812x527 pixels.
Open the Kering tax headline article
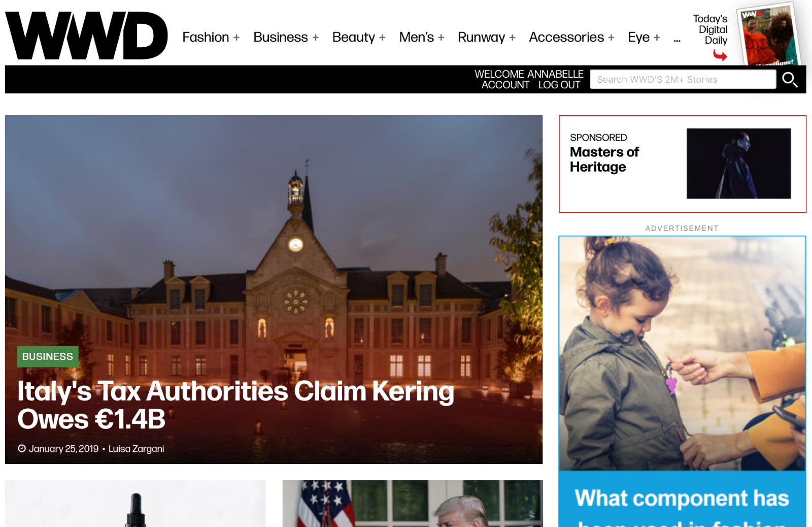coord(236,405)
